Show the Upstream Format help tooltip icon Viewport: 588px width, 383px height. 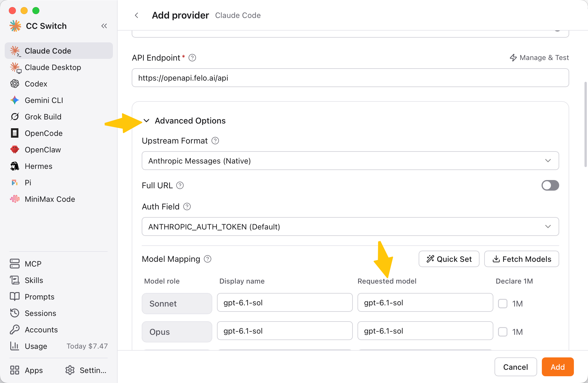point(215,141)
